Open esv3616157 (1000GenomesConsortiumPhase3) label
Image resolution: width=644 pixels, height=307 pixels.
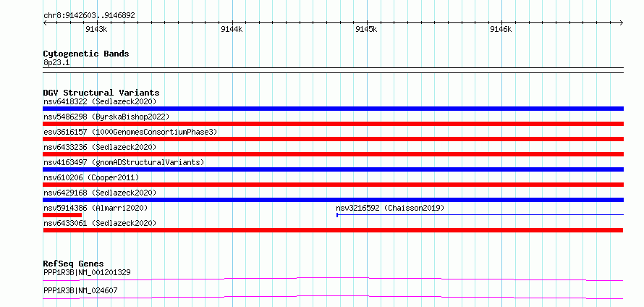point(130,132)
